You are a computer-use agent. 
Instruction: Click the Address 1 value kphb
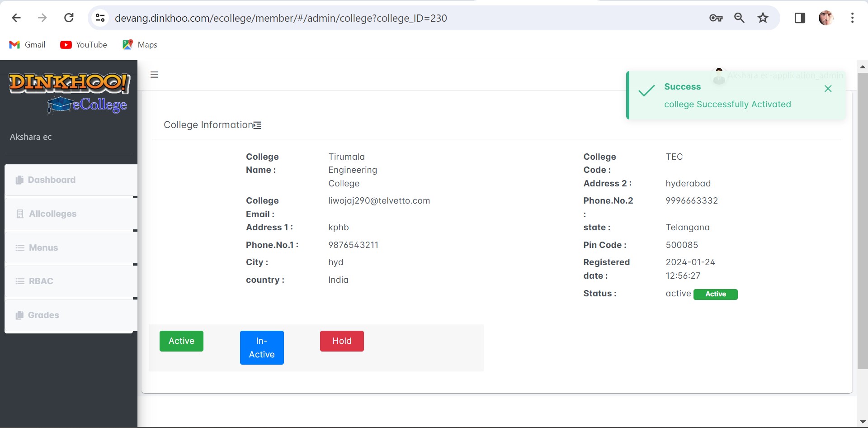[339, 228]
